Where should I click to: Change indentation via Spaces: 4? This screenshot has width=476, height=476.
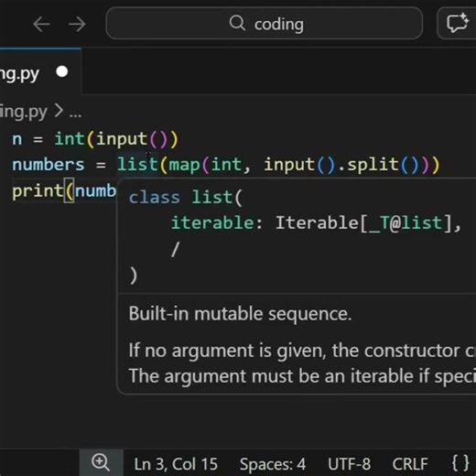[x=273, y=464]
